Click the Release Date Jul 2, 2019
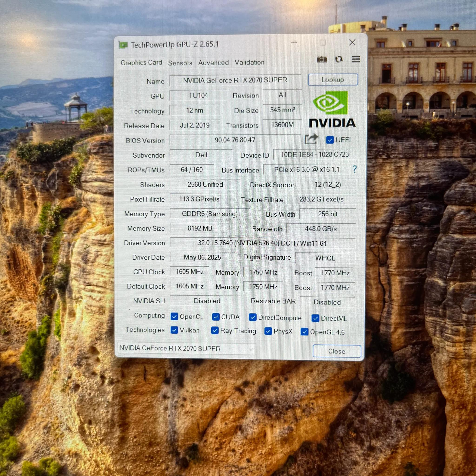476x476 pixels. coord(195,125)
